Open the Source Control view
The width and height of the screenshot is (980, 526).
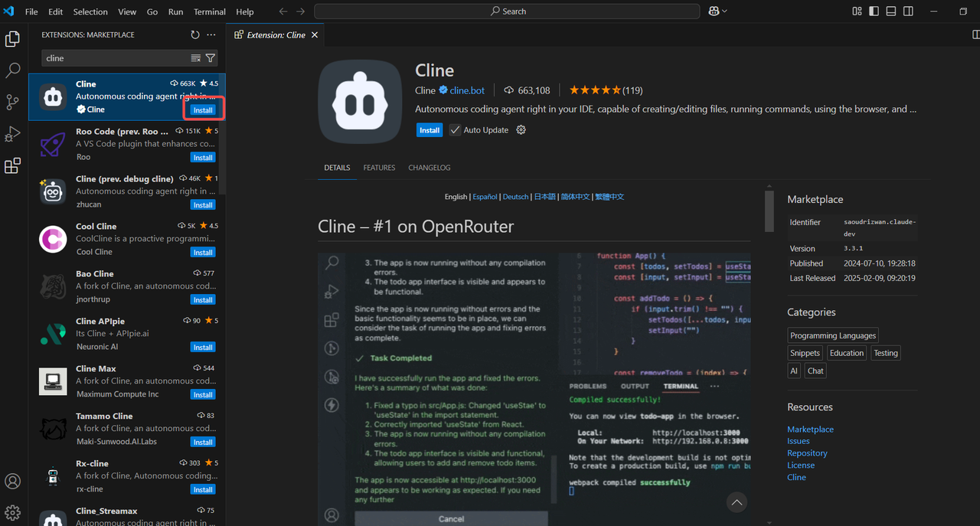12,102
